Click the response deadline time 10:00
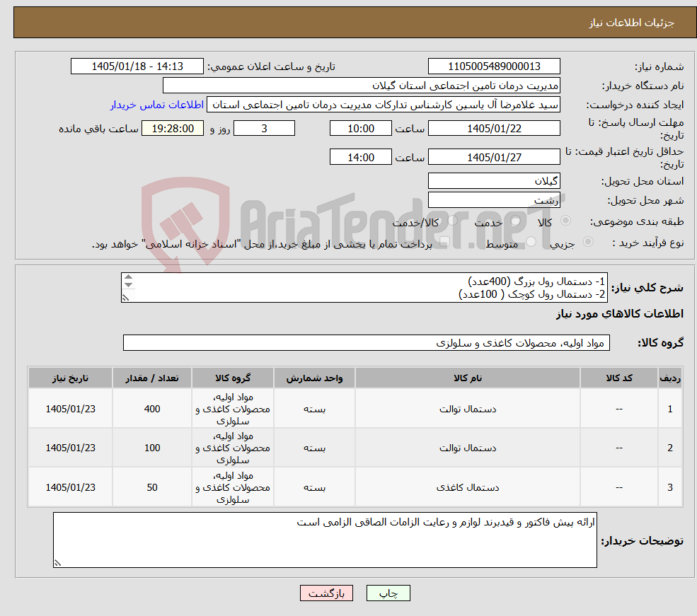697x616 pixels. (x=360, y=128)
